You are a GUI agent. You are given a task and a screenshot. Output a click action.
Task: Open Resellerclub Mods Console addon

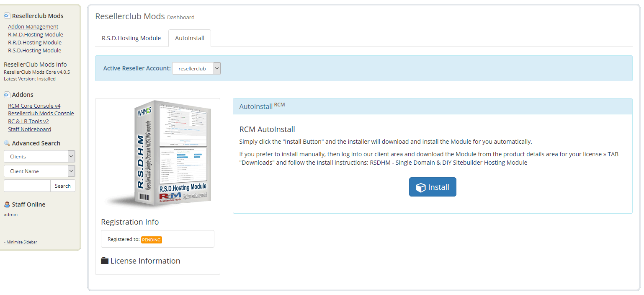tap(41, 114)
